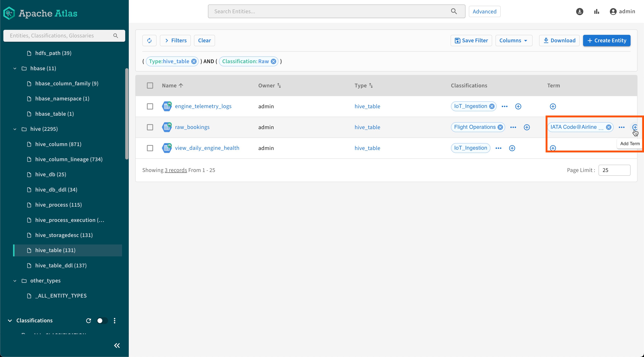Open Classifications kebab menu
The height and width of the screenshot is (357, 644).
coord(114,320)
